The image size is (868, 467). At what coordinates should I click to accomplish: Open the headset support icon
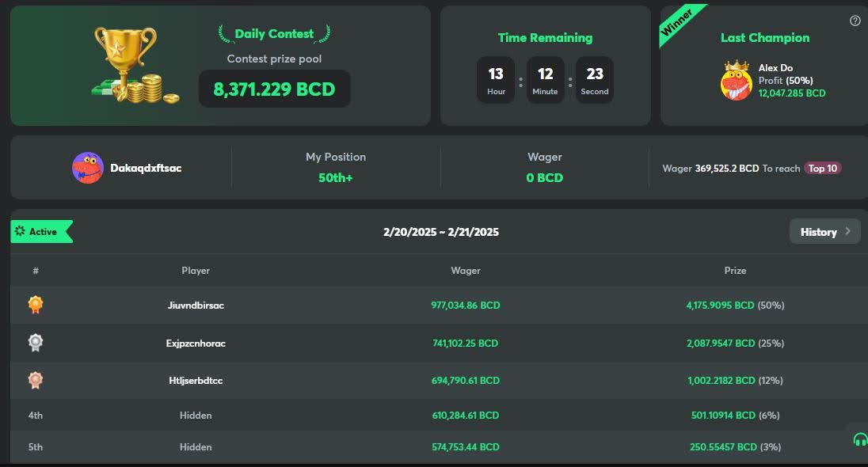coord(859,439)
